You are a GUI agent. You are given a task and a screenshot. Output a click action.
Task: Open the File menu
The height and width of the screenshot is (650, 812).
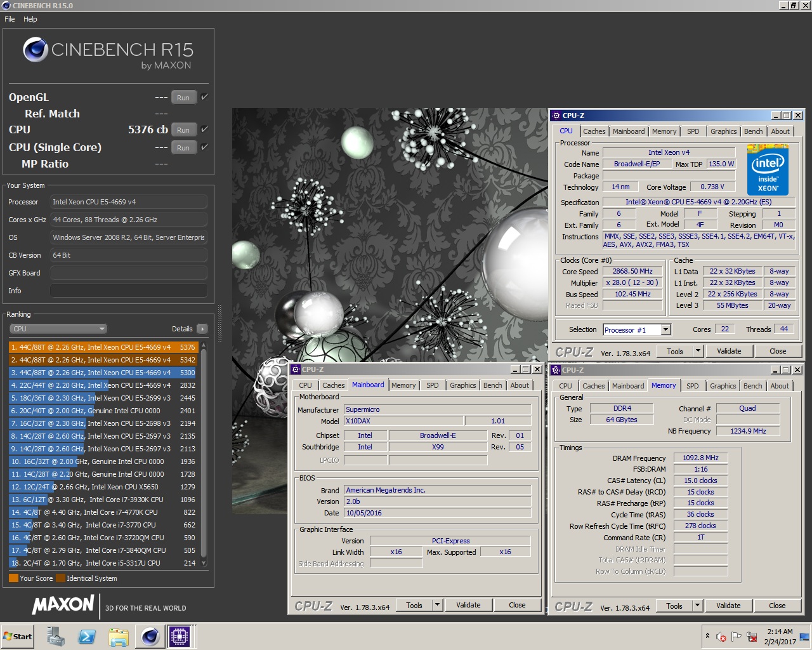tap(10, 19)
